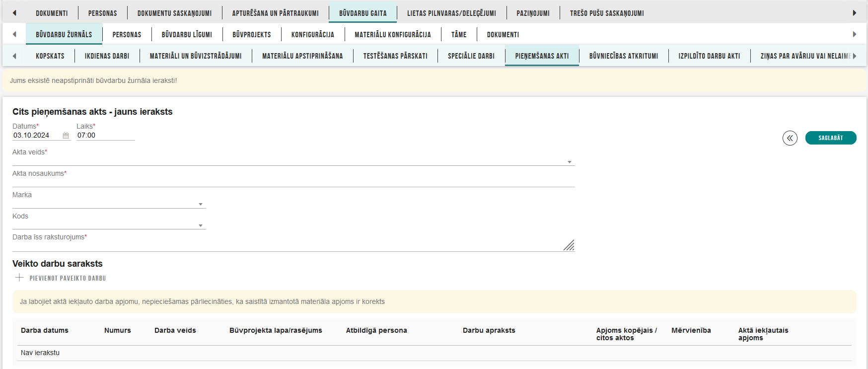Screen dimensions: 868x369
Task: Click the Darba veids column header
Action: point(175,330)
